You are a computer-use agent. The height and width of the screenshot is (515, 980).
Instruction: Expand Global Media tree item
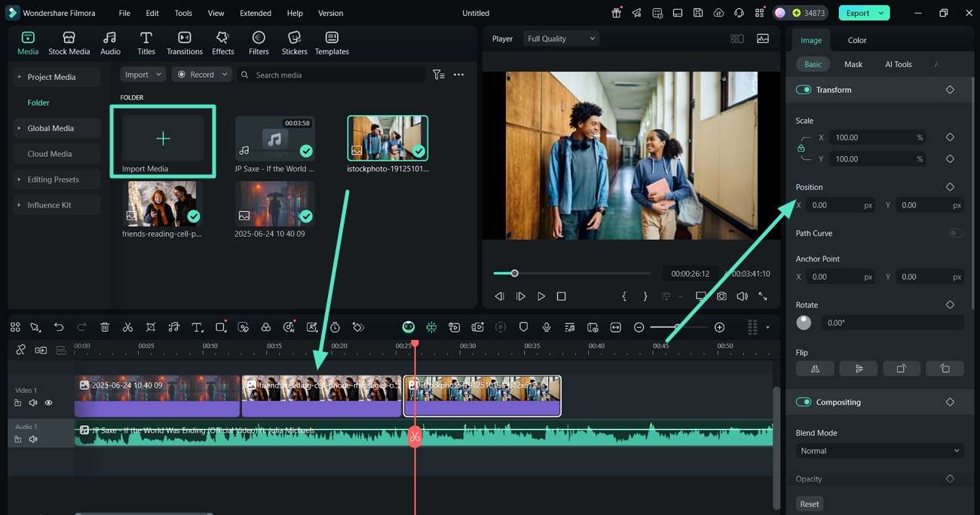coord(19,128)
